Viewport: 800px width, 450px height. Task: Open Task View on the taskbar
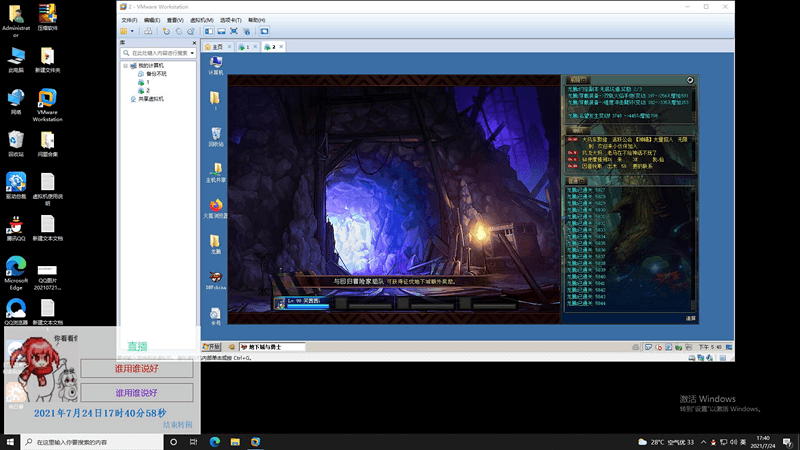pyautogui.click(x=193, y=442)
